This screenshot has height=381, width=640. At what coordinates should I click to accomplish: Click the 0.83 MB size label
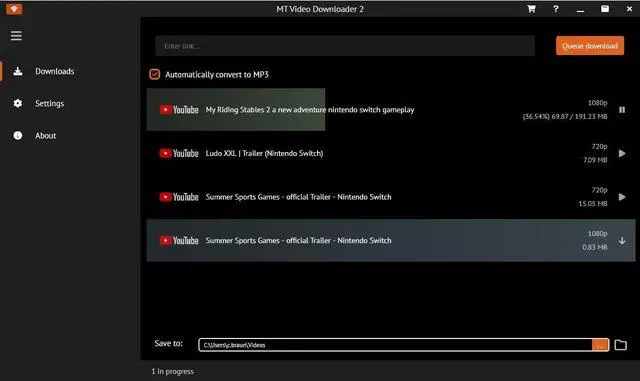pyautogui.click(x=595, y=247)
